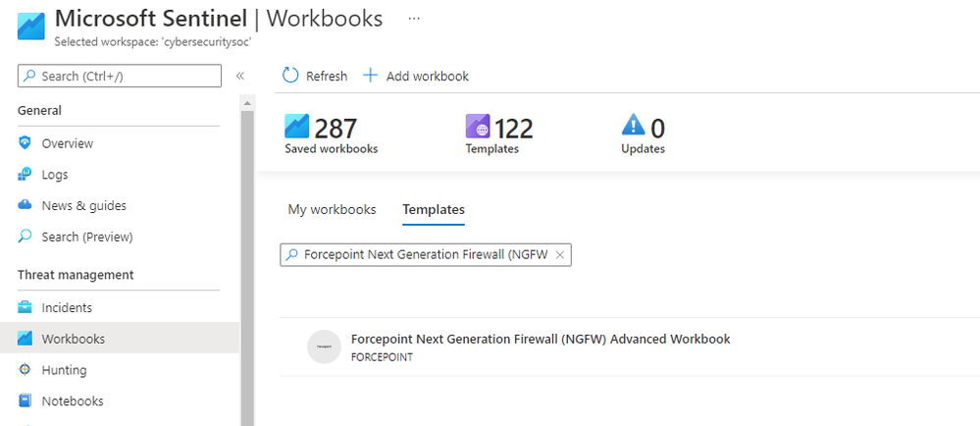Click the Templates globe icon in summary
The image size is (980, 426).
478,126
